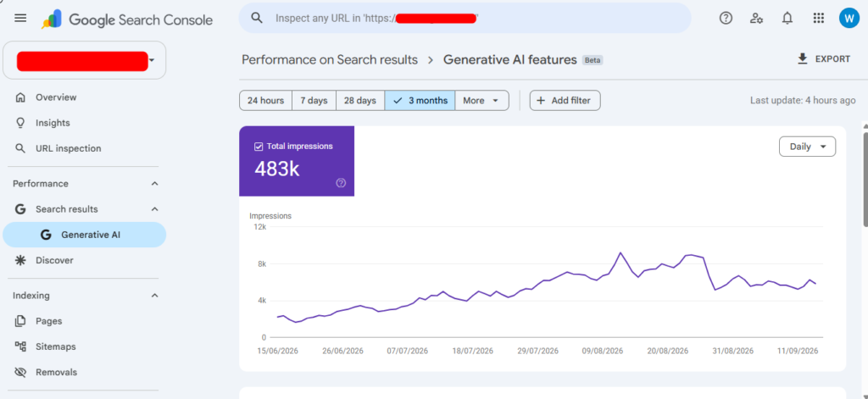The height and width of the screenshot is (399, 868).
Task: Open Sitemaps in sidebar
Action: pyautogui.click(x=84, y=346)
